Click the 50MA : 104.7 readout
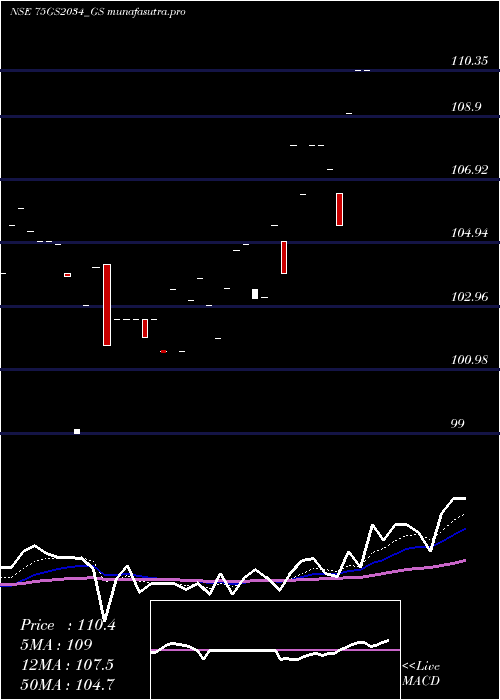The image size is (500, 700). click(67, 684)
